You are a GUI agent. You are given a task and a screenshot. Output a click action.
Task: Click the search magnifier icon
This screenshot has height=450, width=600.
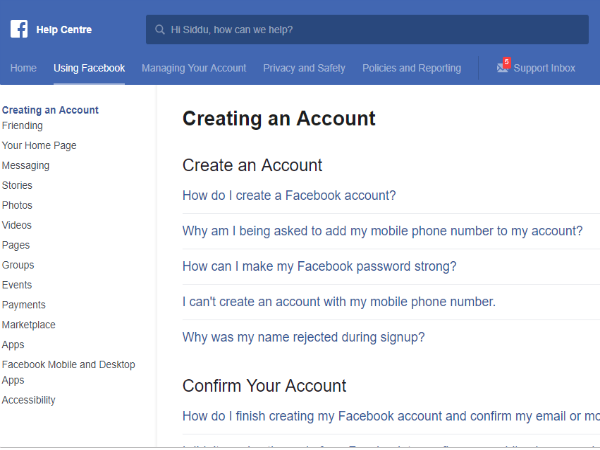pyautogui.click(x=160, y=30)
